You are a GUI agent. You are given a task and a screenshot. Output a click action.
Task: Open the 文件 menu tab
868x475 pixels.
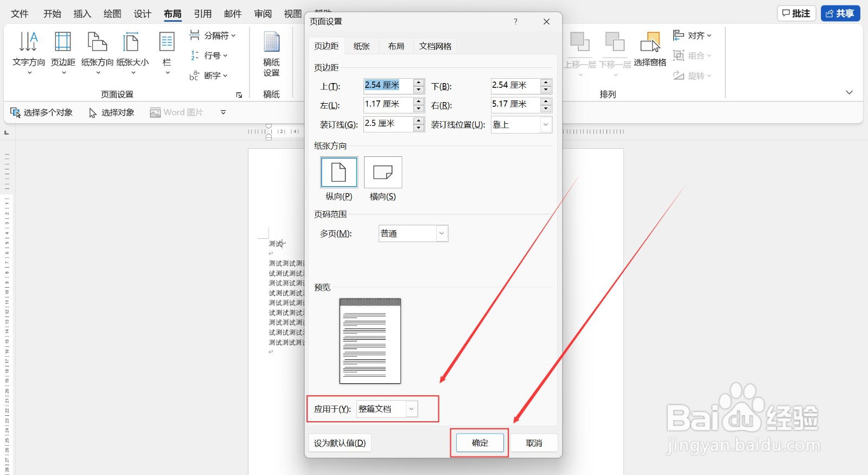(20, 14)
